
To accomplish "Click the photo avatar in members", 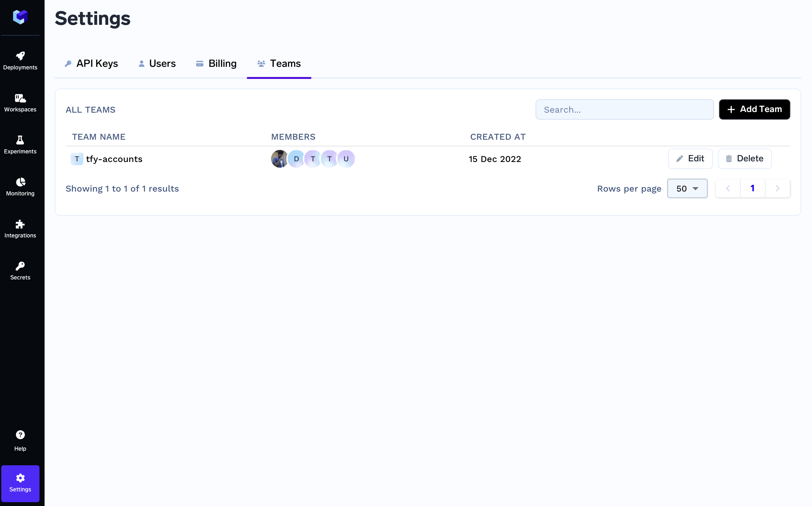I will tap(279, 159).
